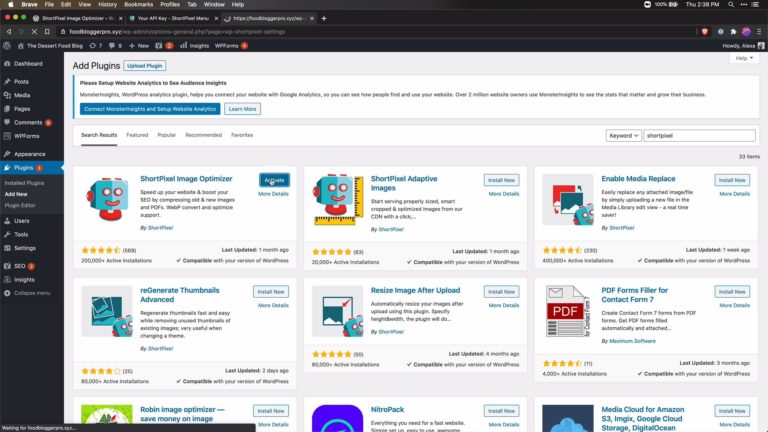Open Insights in the sidebar
Screen dimensions: 768x432
[x=24, y=280]
